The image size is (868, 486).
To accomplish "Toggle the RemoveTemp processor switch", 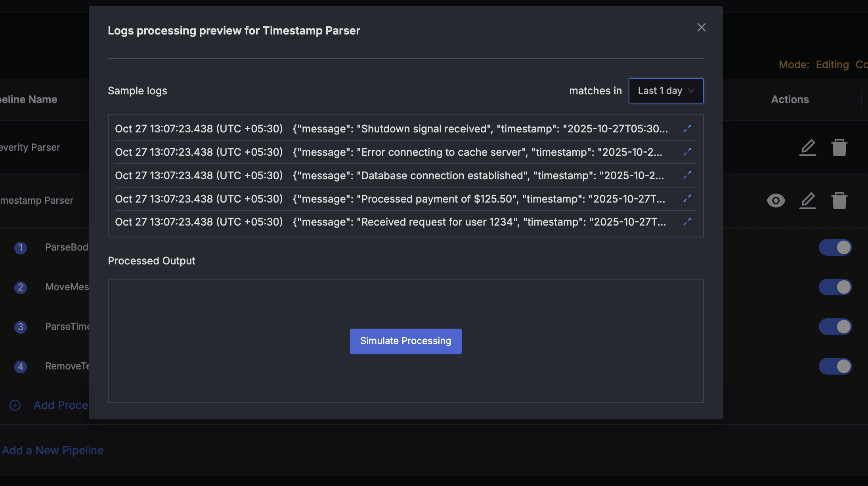I will (x=835, y=366).
